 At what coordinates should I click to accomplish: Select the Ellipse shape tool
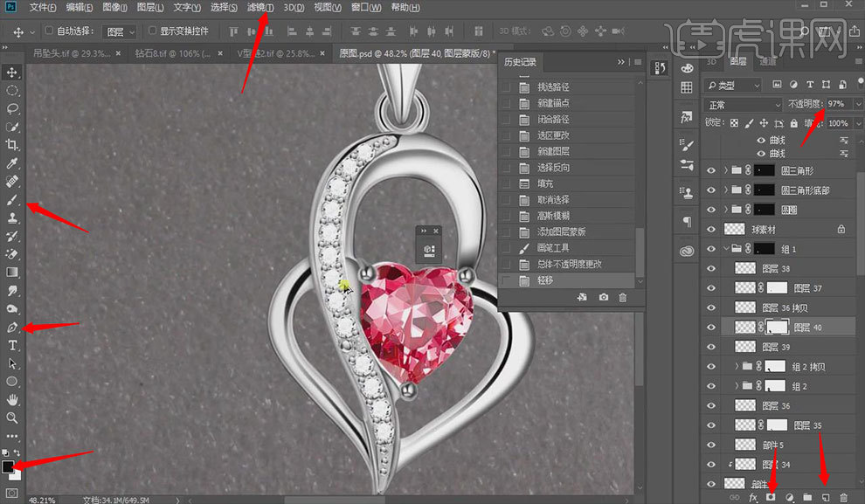(x=12, y=382)
